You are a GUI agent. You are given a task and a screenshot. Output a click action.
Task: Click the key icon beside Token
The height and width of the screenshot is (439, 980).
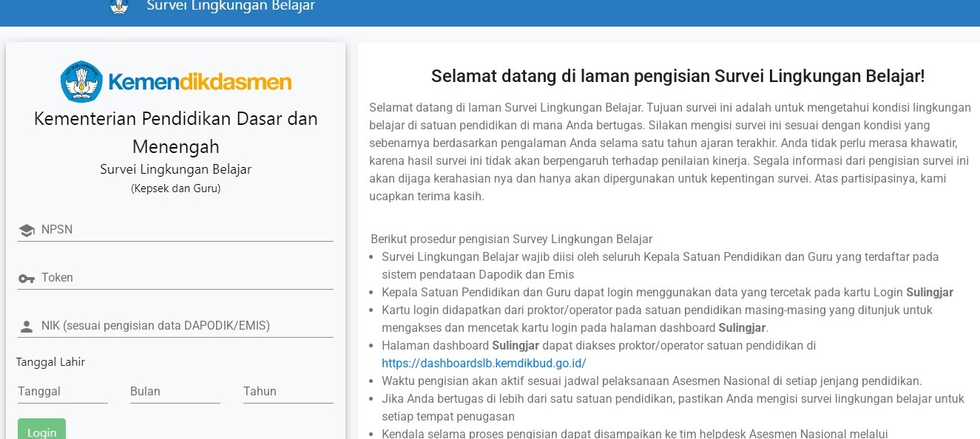(x=27, y=279)
